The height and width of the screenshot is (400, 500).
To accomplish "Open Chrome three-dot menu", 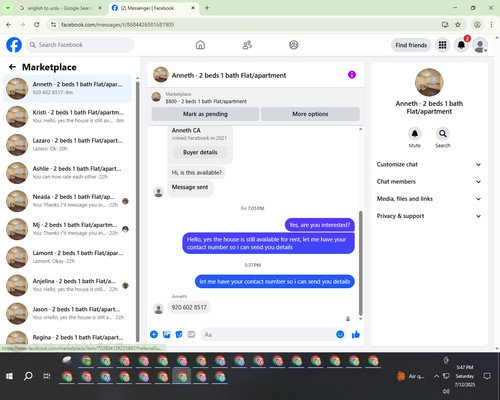I will (x=491, y=25).
